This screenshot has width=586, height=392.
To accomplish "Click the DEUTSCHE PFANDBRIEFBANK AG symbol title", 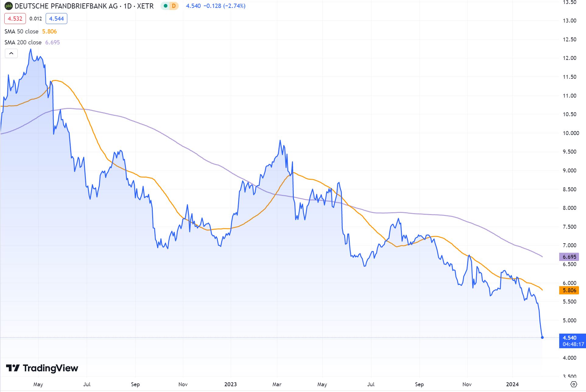I will pos(66,6).
